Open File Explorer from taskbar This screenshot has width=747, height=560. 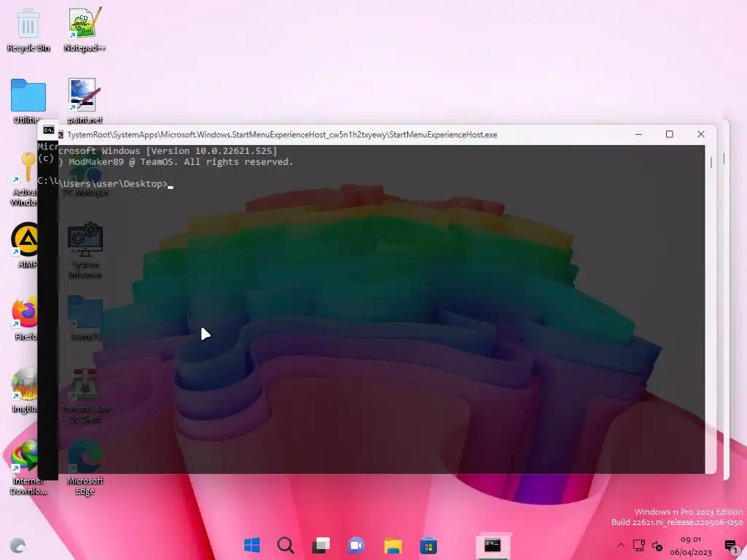393,545
